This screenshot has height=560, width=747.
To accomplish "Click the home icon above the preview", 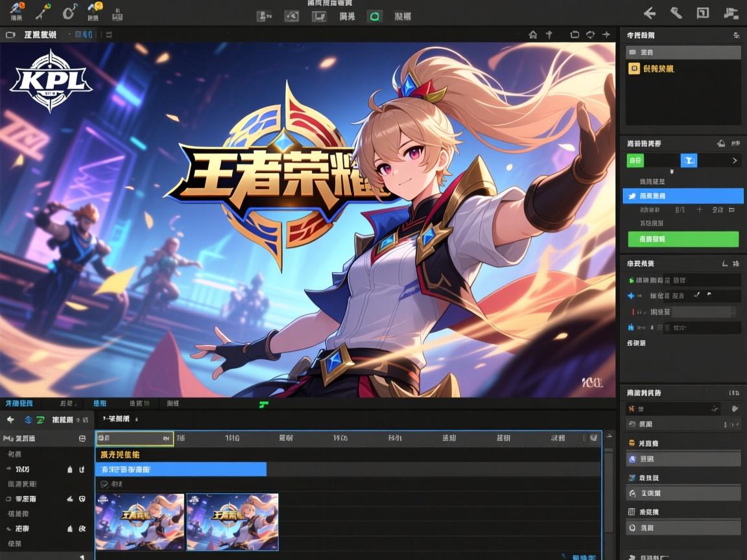I will pos(533,35).
